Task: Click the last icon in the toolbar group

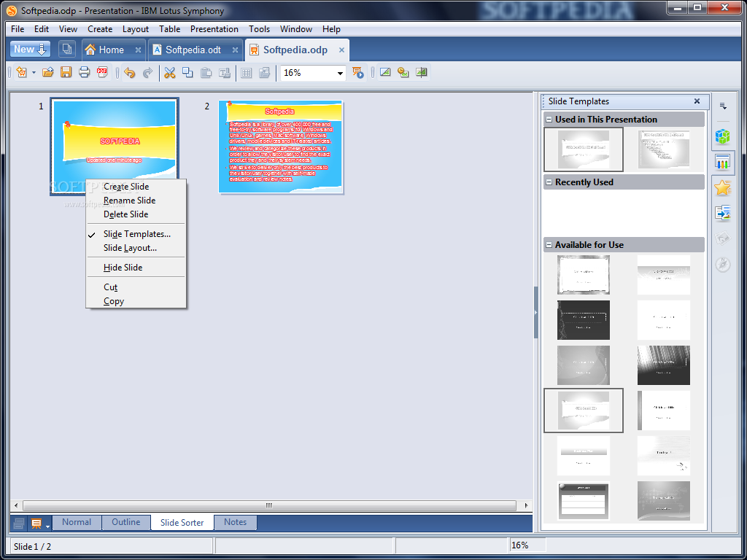Action: pyautogui.click(x=422, y=72)
